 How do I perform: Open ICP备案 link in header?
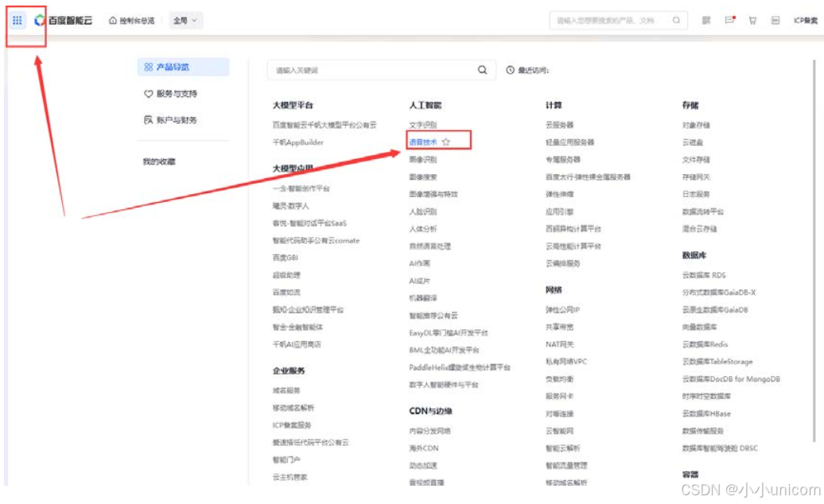[x=806, y=21]
